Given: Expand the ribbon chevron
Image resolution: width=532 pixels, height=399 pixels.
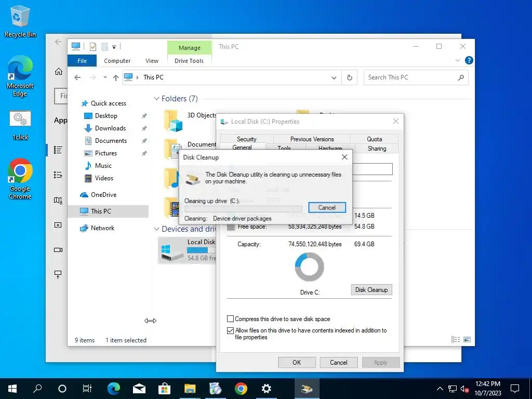Looking at the screenshot, I should coord(457,60).
